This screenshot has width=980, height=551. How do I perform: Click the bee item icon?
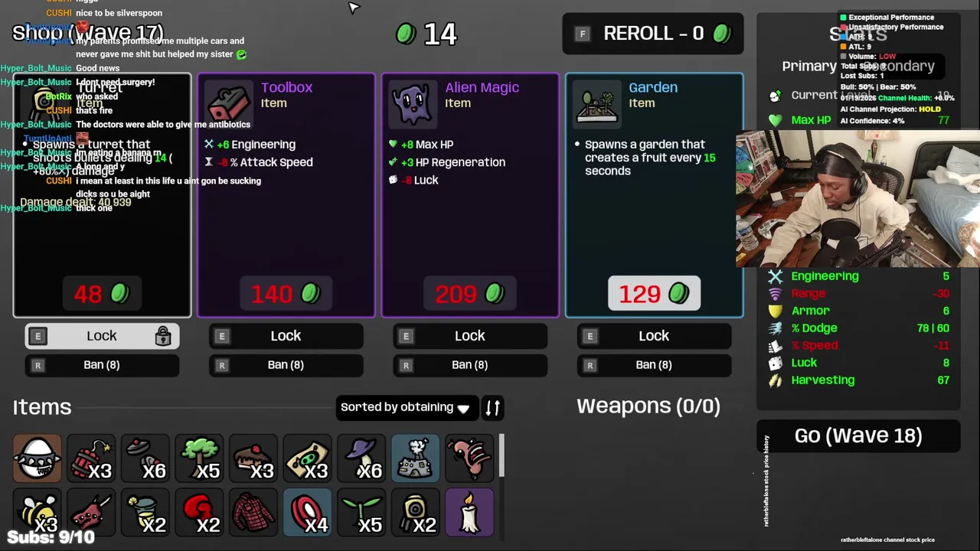click(37, 512)
